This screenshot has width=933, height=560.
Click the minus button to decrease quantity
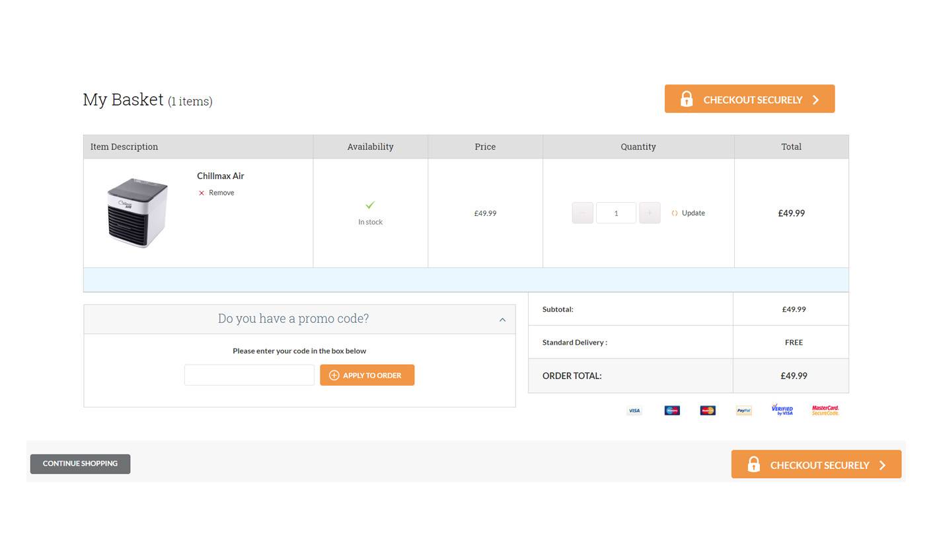coord(582,213)
